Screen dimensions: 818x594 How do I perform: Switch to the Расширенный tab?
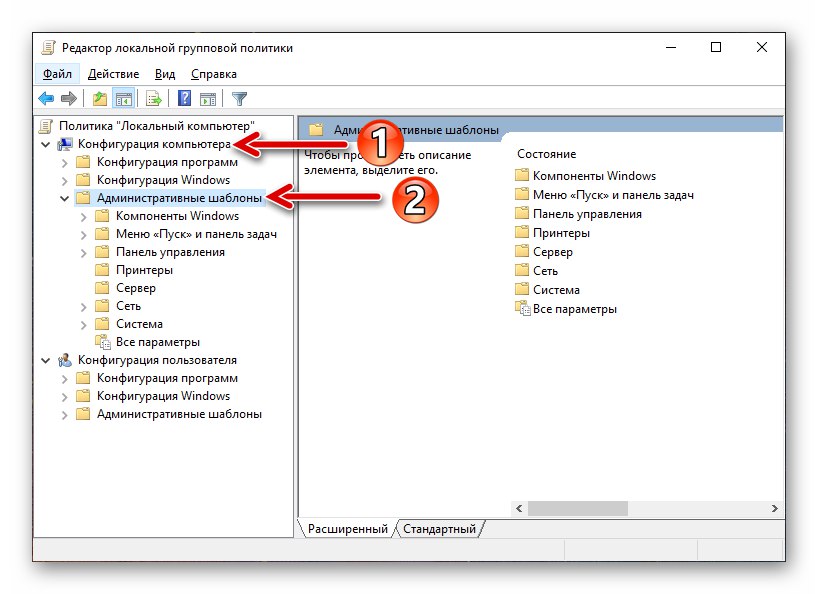(347, 529)
